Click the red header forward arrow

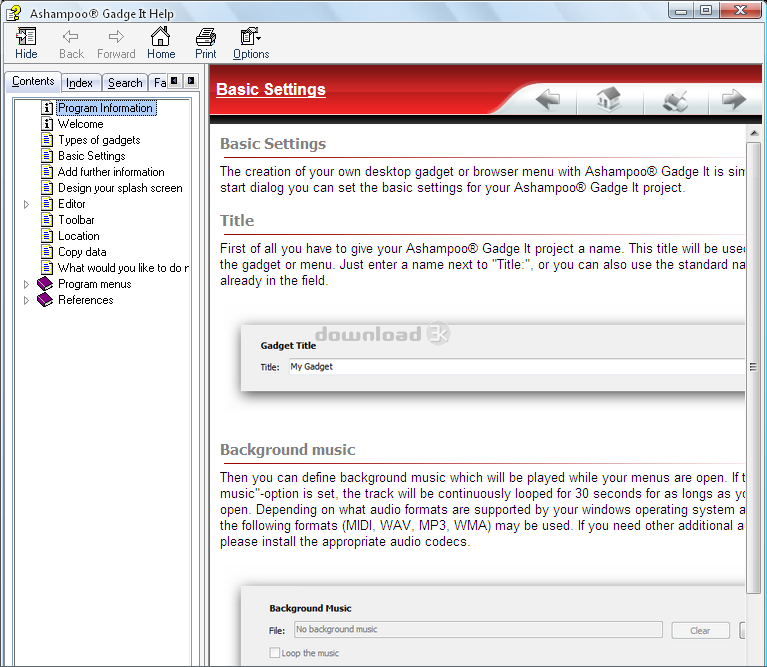734,99
